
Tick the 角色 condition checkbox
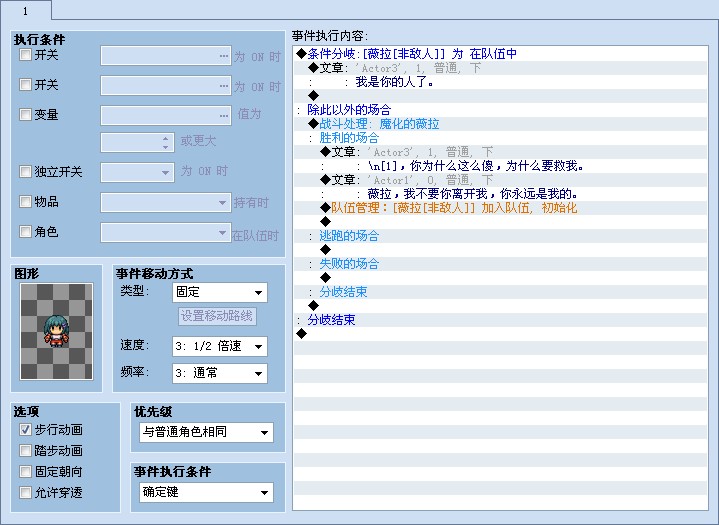pos(25,232)
